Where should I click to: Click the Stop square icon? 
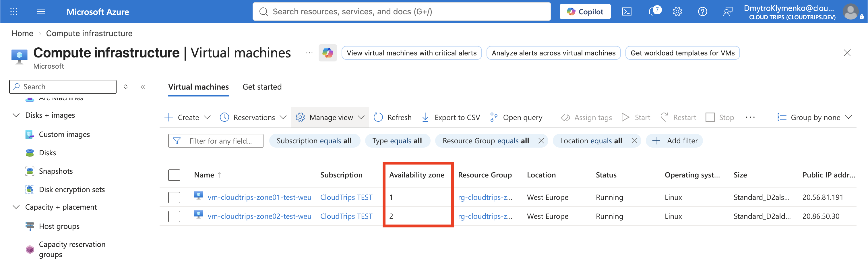coord(710,117)
